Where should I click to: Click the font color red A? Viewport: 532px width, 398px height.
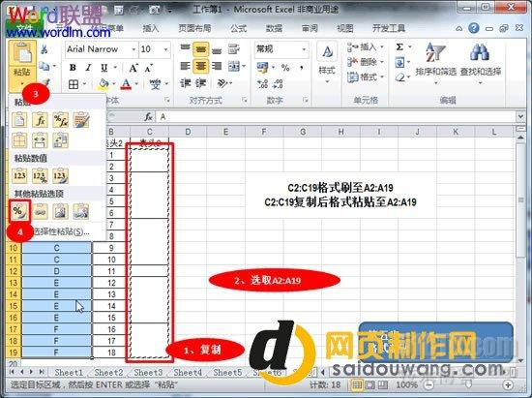[126, 83]
